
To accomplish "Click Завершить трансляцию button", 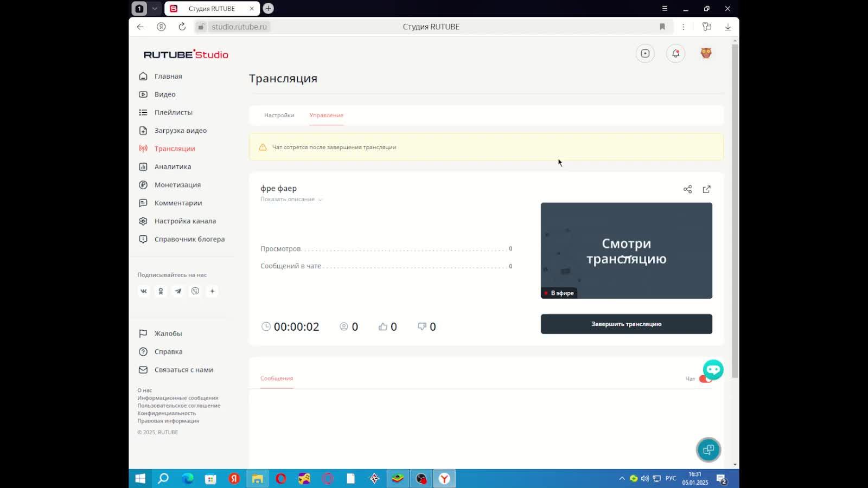I will pos(626,324).
